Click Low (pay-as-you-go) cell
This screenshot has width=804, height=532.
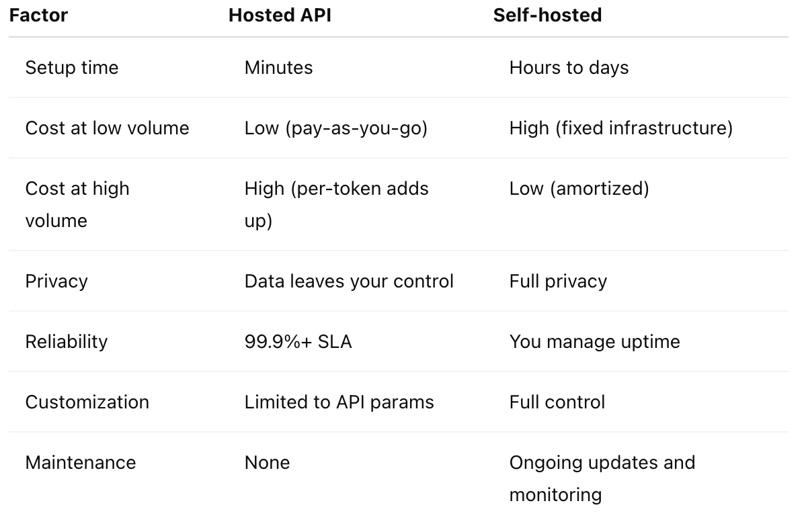(336, 129)
